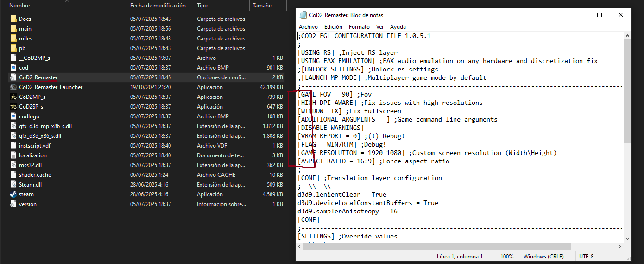Click Notepad horizontal scrollbar right arrow
Viewport: 644px width, 264px height.
pos(620,246)
